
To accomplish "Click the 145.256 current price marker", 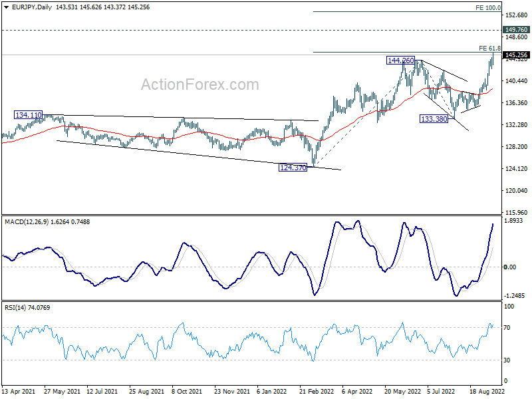I will pos(516,55).
